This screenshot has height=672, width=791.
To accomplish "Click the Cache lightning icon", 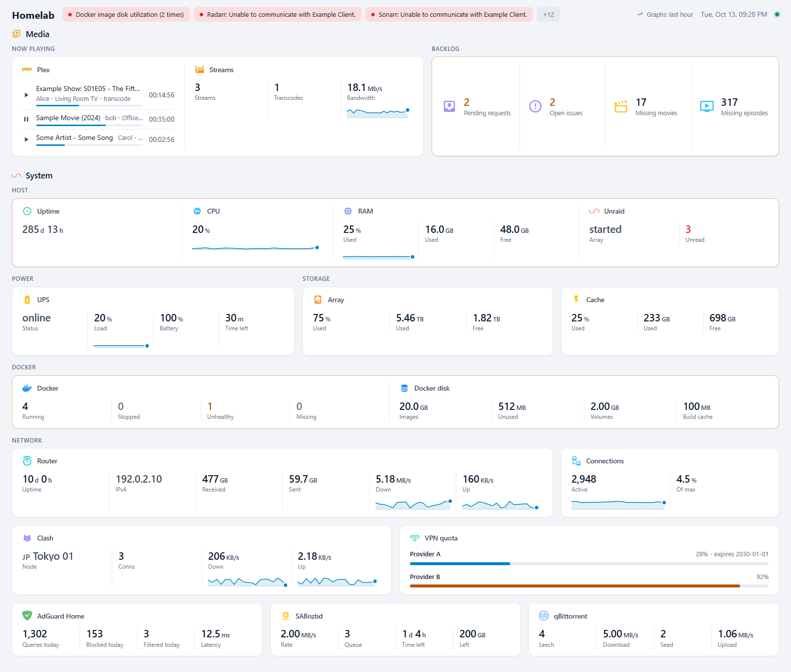I will click(x=576, y=300).
